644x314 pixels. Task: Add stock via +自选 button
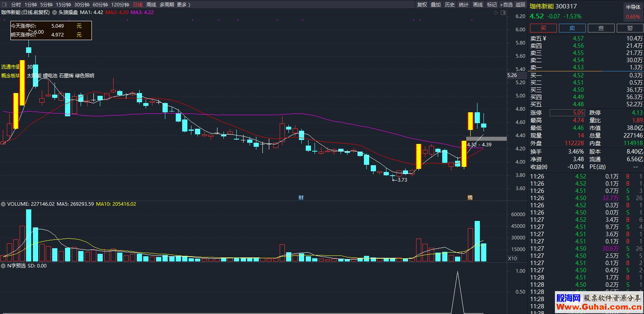coord(506,4)
